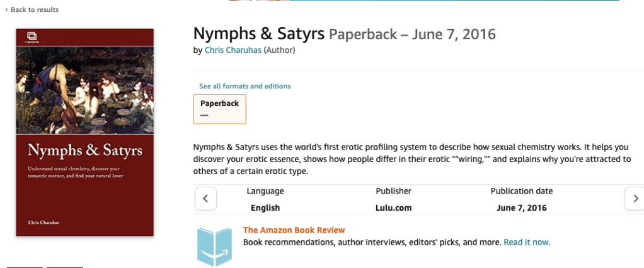Click the right carousel arrow in book details
This screenshot has width=644, height=268.
coord(634,199)
